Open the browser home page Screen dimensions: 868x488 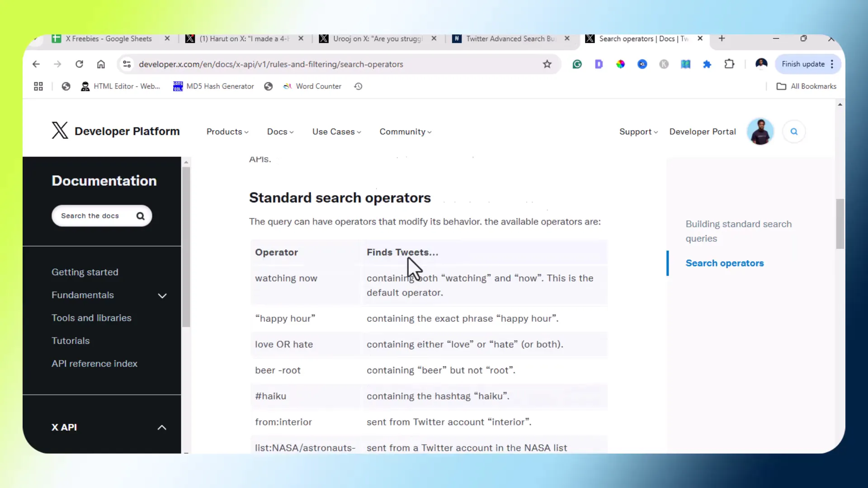tap(101, 64)
